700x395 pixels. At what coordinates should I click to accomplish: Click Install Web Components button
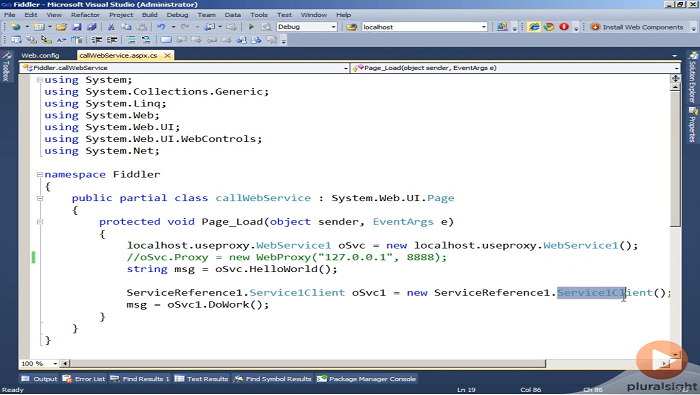point(637,27)
